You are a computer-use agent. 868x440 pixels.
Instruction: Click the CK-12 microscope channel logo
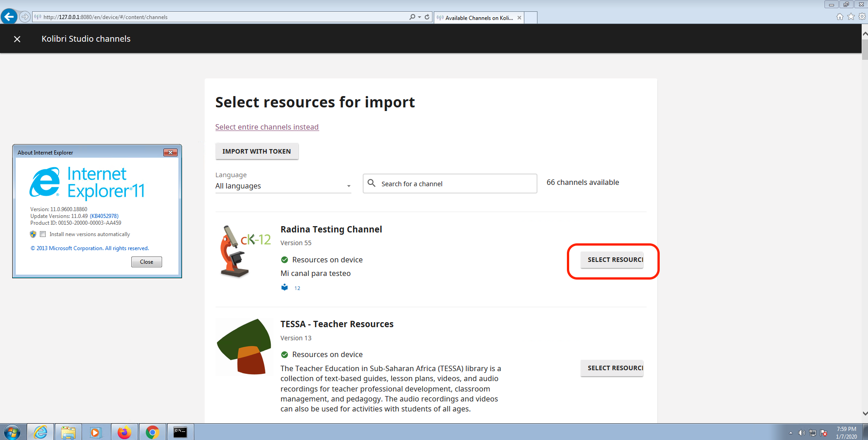tap(244, 251)
